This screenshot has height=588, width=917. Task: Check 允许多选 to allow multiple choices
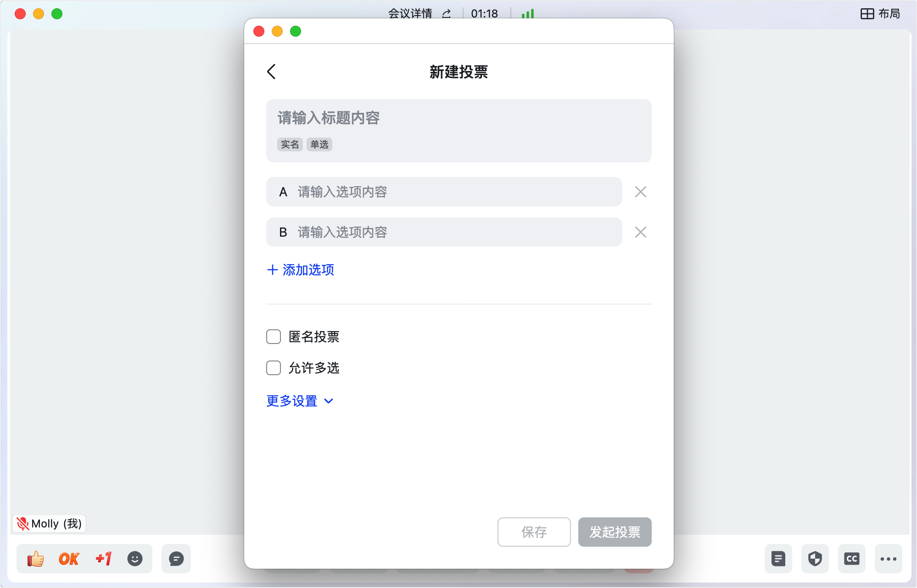click(273, 368)
